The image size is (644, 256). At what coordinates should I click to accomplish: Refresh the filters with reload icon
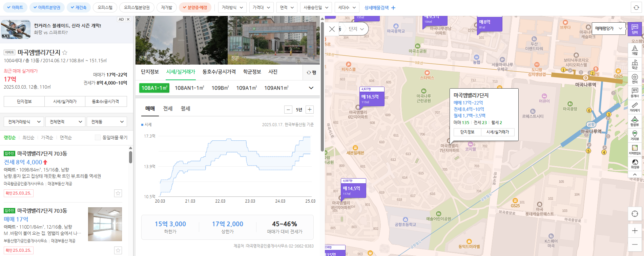pos(636,7)
